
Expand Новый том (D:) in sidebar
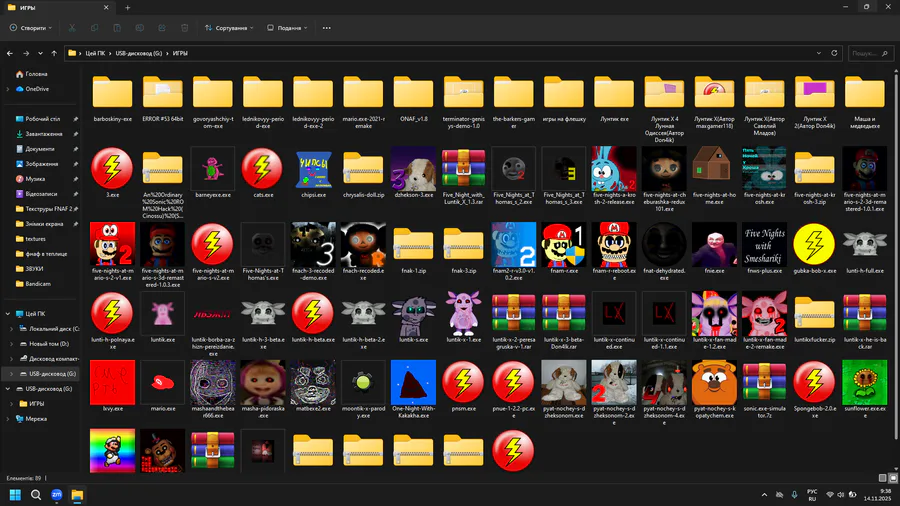click(11, 344)
